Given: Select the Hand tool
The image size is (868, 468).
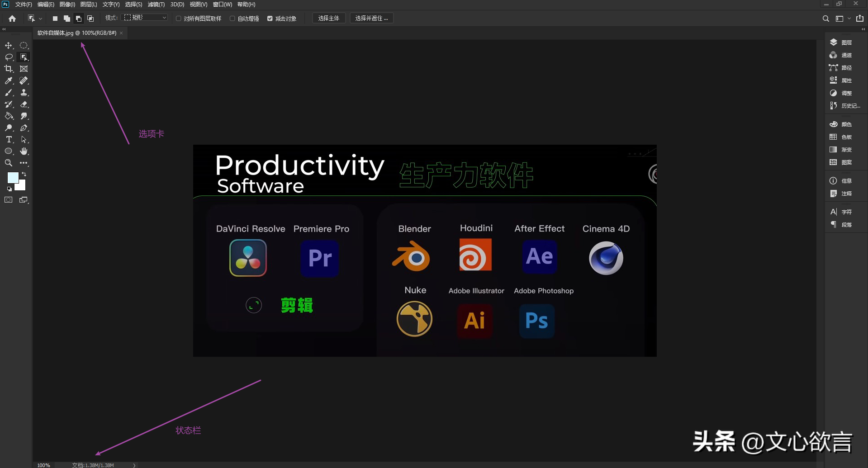Looking at the screenshot, I should [24, 151].
